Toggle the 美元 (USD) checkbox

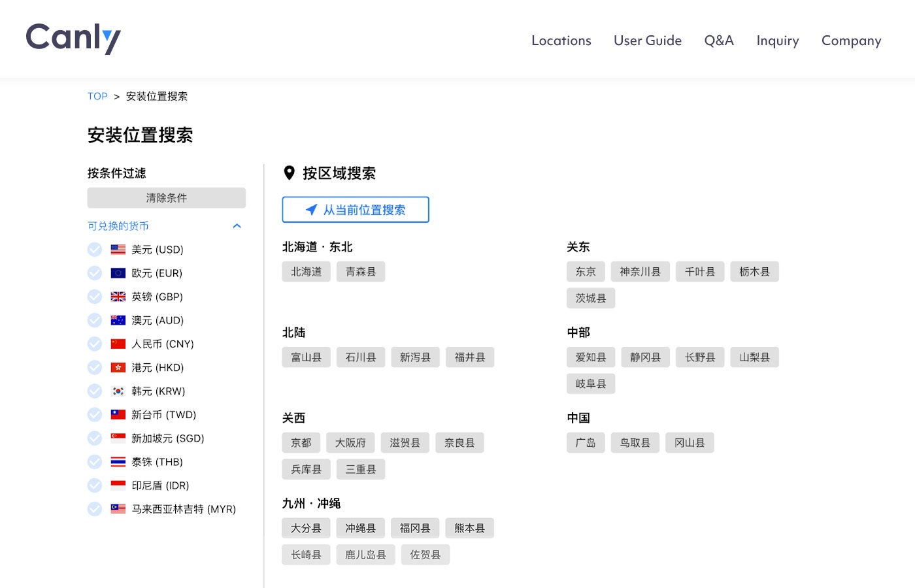click(95, 250)
